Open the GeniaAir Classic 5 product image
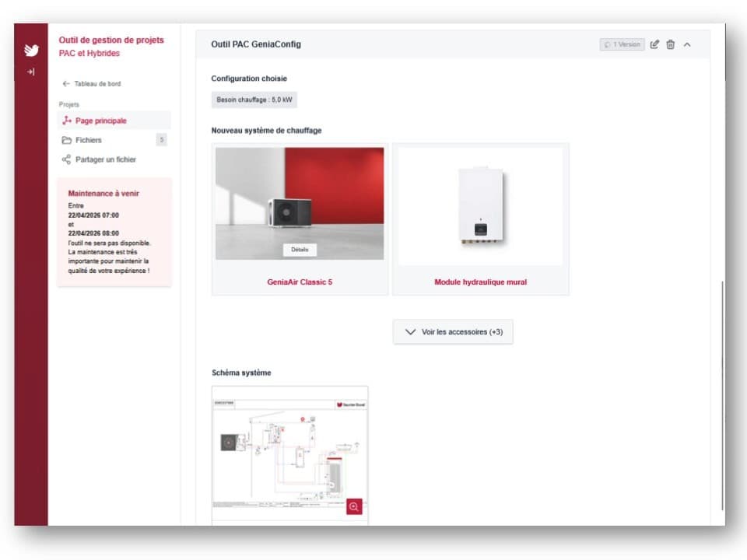The width and height of the screenshot is (747, 560). [300, 203]
